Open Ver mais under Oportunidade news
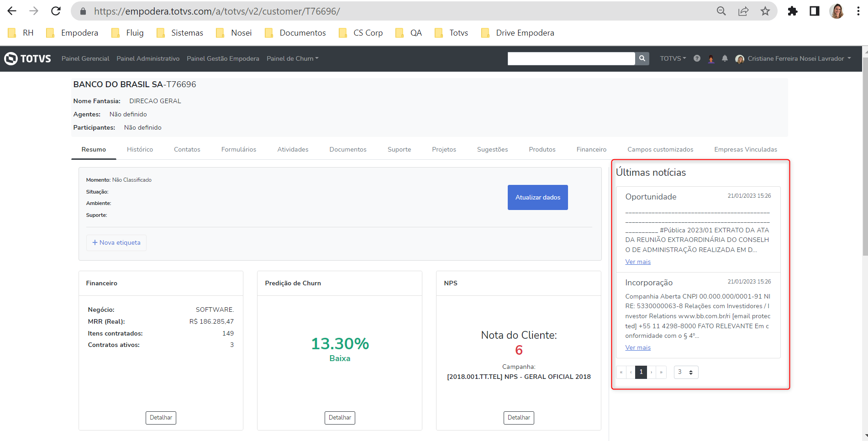Image resolution: width=868 pixels, height=441 pixels. [638, 262]
